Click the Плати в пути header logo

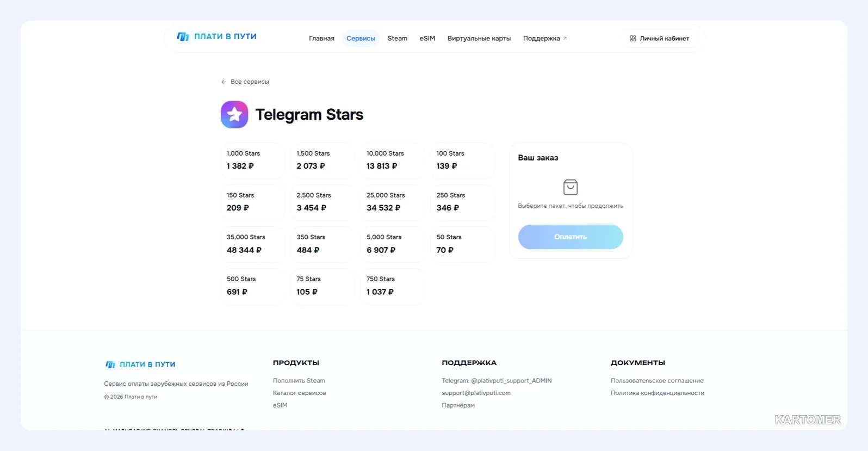[216, 36]
